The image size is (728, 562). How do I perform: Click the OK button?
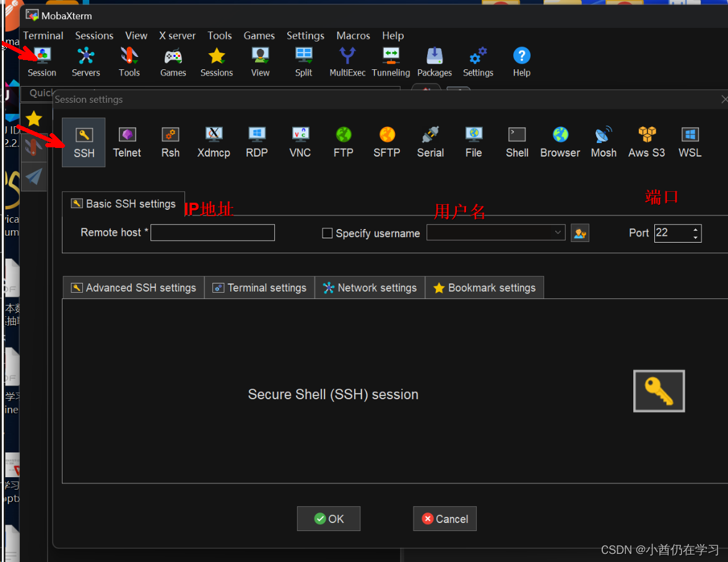point(329,519)
